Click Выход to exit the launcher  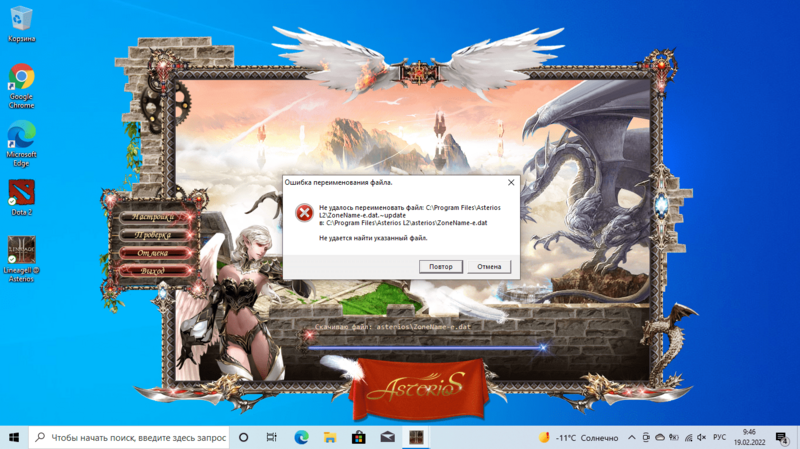tap(154, 271)
